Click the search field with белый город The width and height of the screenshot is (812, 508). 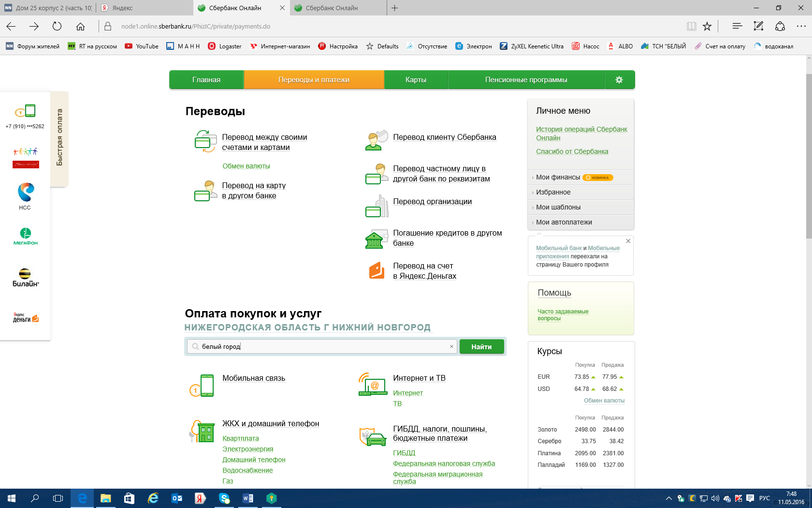(x=321, y=346)
